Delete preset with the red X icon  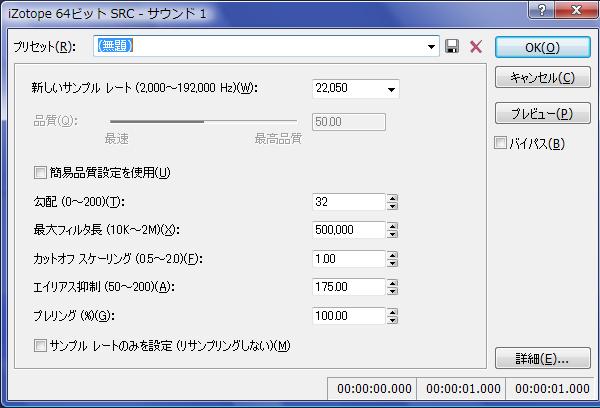click(x=476, y=47)
